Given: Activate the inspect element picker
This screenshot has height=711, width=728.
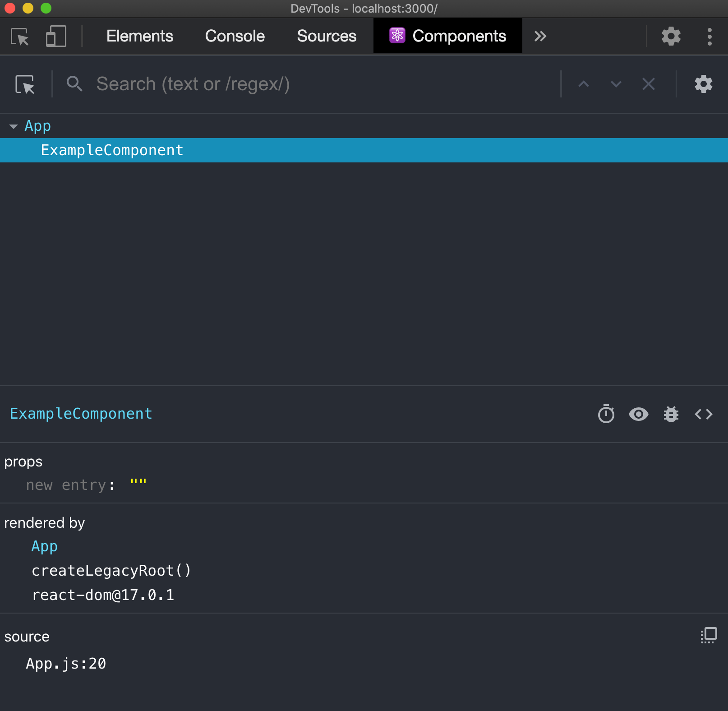Looking at the screenshot, I should pos(20,36).
